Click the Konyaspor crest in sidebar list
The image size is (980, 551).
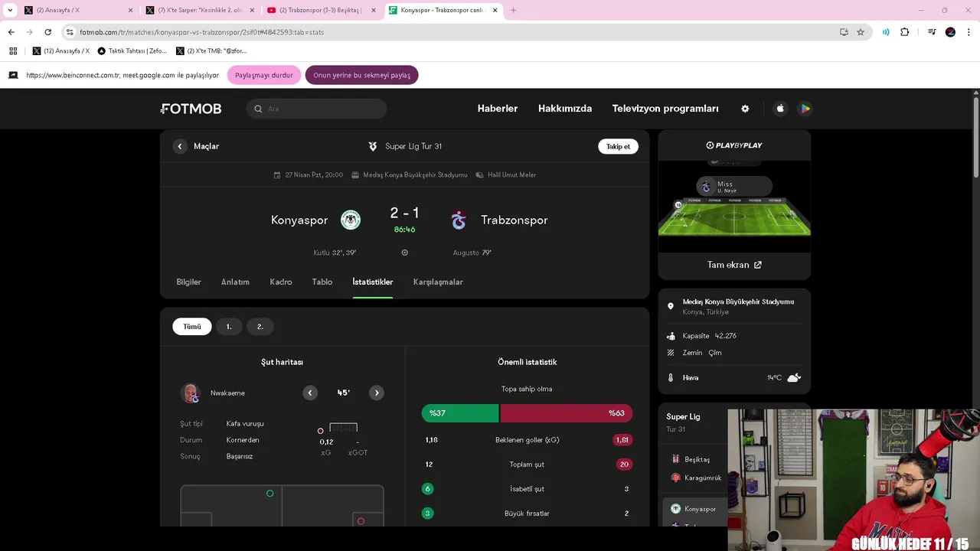(x=675, y=509)
